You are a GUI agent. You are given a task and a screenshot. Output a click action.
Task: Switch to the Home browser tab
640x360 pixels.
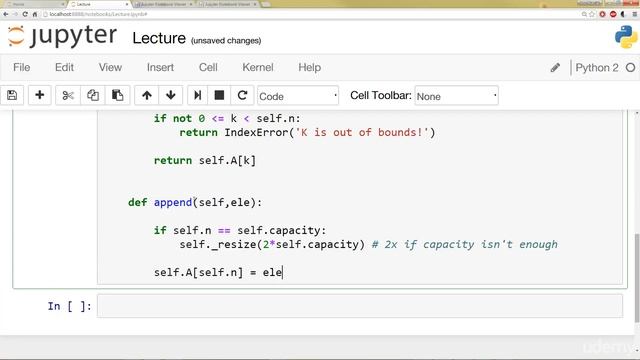point(35,4)
